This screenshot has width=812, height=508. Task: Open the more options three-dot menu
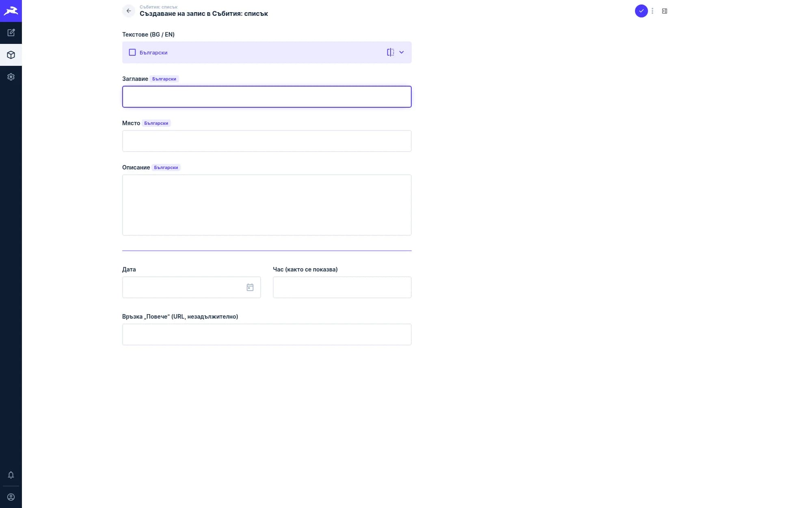coord(652,11)
